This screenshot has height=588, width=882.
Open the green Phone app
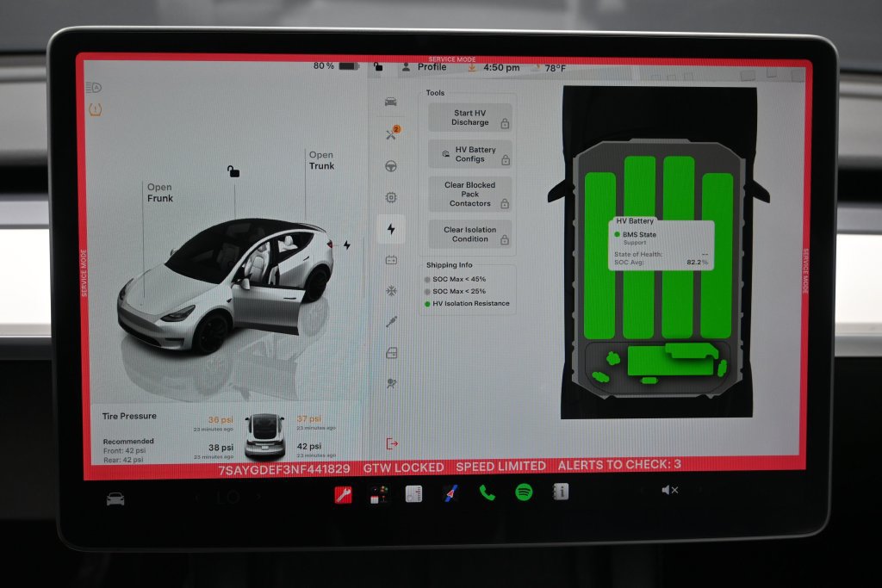pos(488,493)
